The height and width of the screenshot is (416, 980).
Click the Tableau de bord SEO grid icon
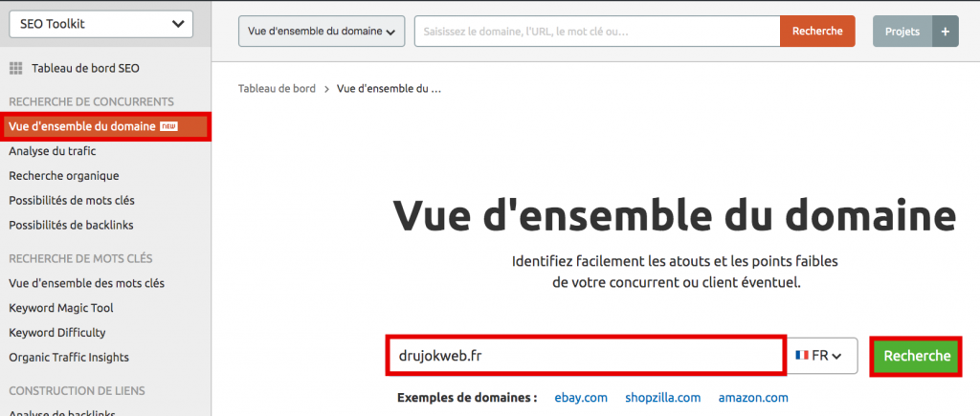tap(15, 69)
